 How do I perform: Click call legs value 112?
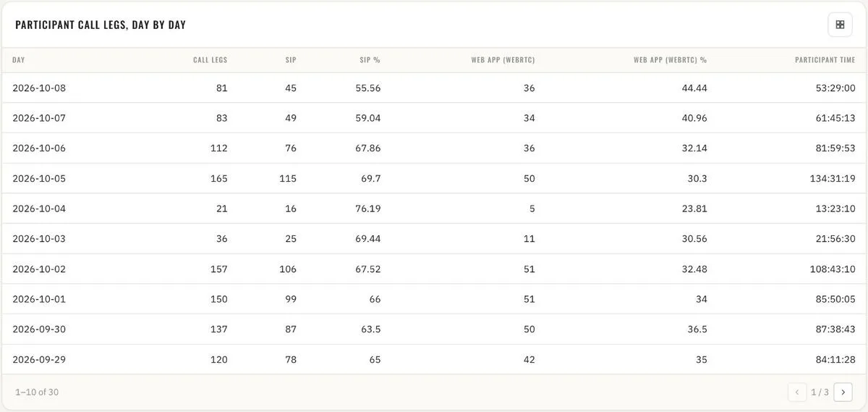pyautogui.click(x=218, y=148)
